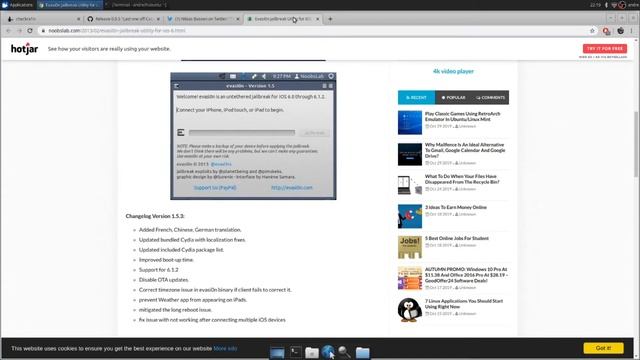Viewport: 640px width, 360px height.
Task: Launch the terminal from the dock
Action: pos(296,352)
